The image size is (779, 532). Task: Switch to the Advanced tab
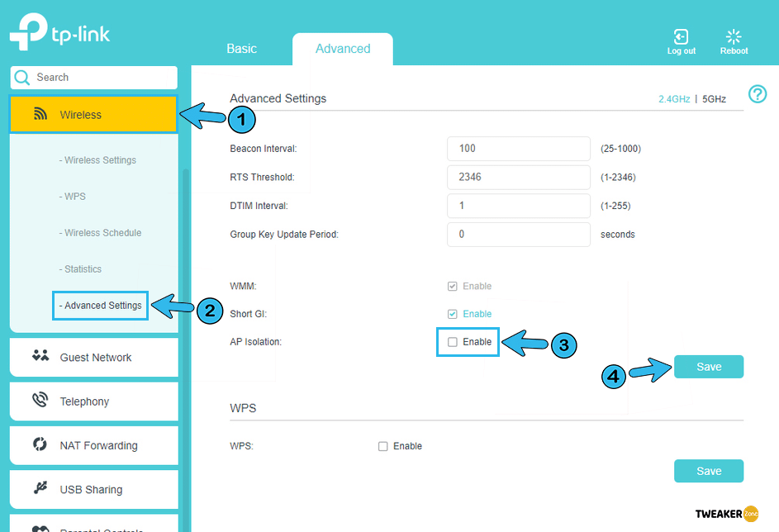pos(343,49)
